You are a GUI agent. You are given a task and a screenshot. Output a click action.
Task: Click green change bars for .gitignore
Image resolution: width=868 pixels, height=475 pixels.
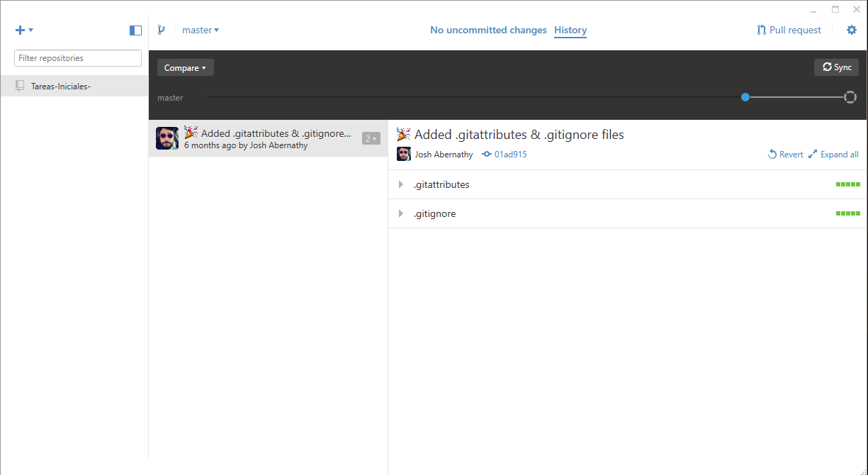[x=848, y=213]
